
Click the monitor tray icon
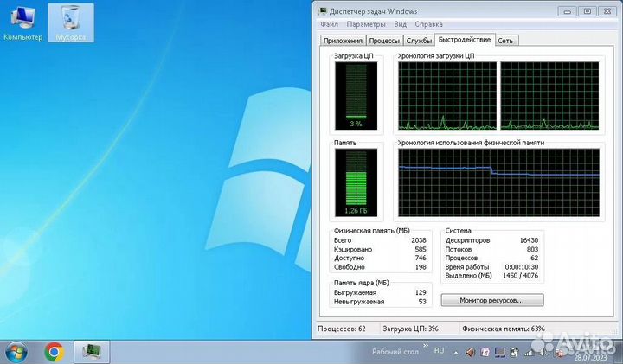tap(500, 353)
